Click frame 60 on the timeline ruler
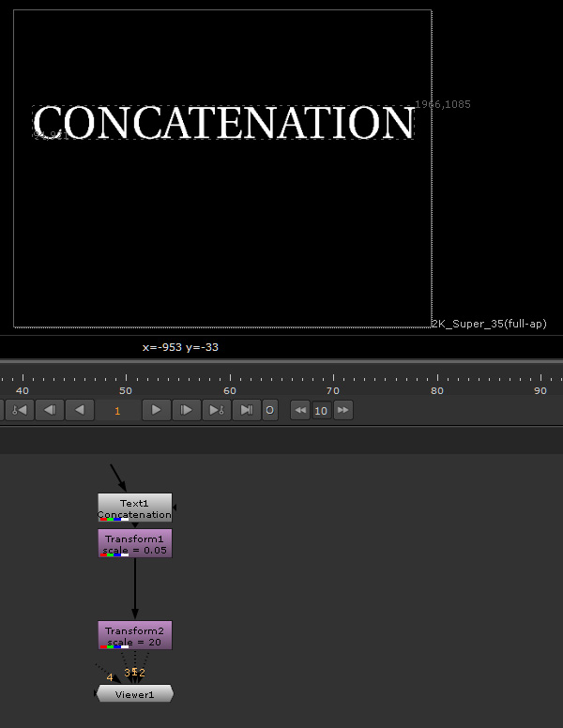Image resolution: width=563 pixels, height=728 pixels. coord(230,390)
